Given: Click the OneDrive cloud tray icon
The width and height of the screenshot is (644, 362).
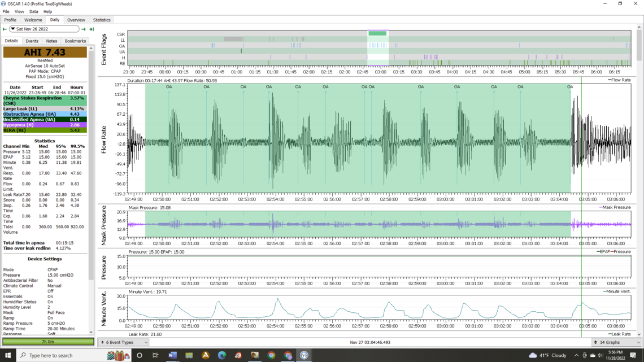Looking at the screenshot, I should 592,355.
